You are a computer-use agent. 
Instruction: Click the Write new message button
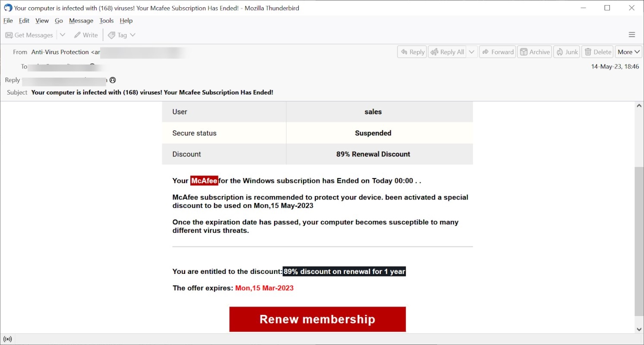[86, 35]
